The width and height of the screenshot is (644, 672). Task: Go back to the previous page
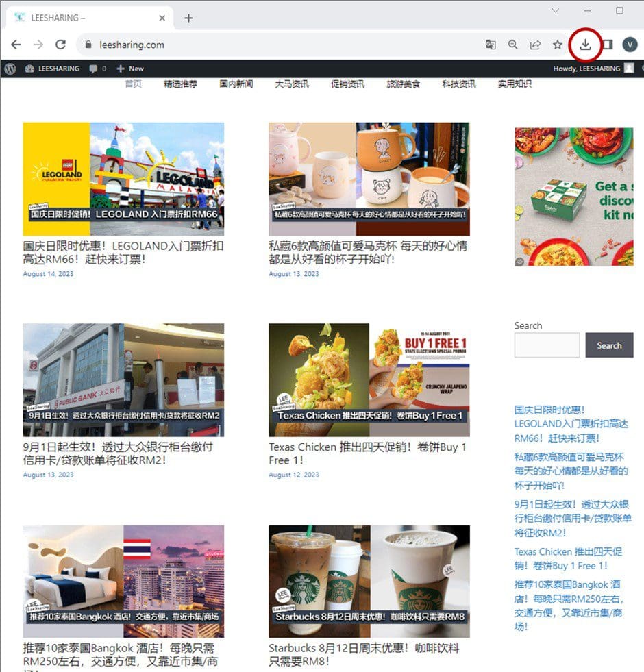tap(16, 45)
